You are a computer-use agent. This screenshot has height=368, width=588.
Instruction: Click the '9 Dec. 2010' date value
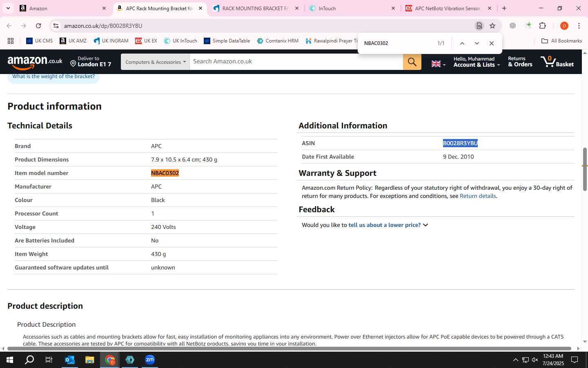pos(458,157)
